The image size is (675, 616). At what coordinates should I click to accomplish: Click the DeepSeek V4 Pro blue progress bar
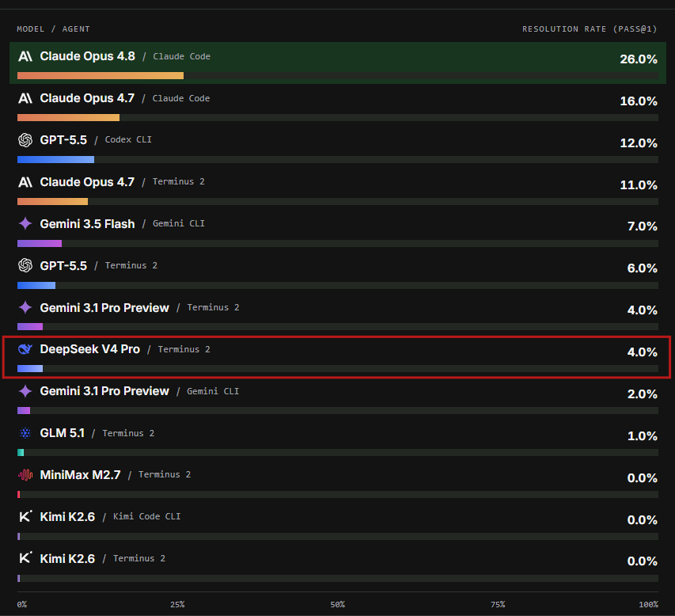pyautogui.click(x=30, y=369)
